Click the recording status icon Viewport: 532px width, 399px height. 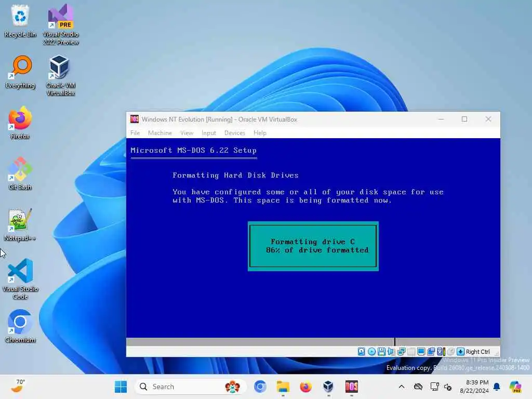pos(450,352)
